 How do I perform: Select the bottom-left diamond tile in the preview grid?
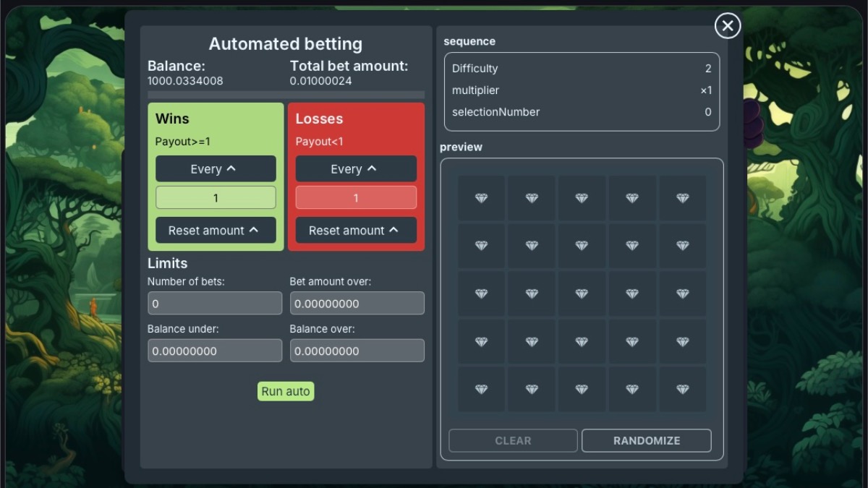(x=481, y=389)
